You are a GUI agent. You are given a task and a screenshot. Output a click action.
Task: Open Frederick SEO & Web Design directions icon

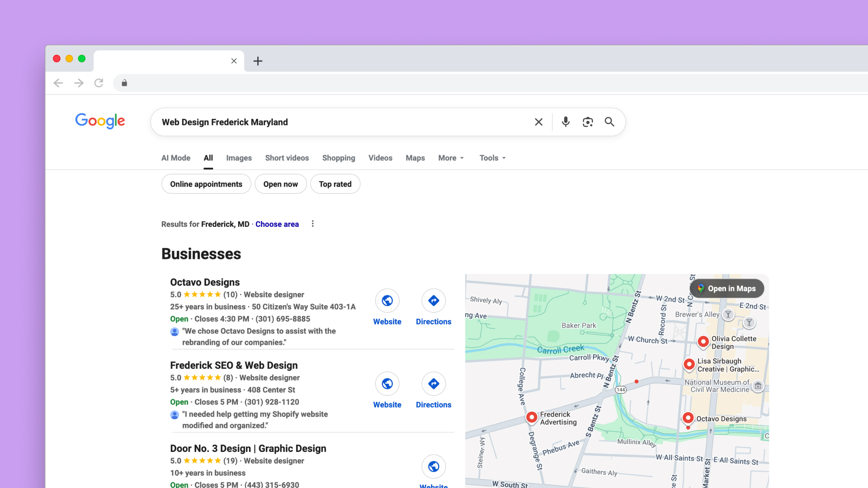pos(433,384)
